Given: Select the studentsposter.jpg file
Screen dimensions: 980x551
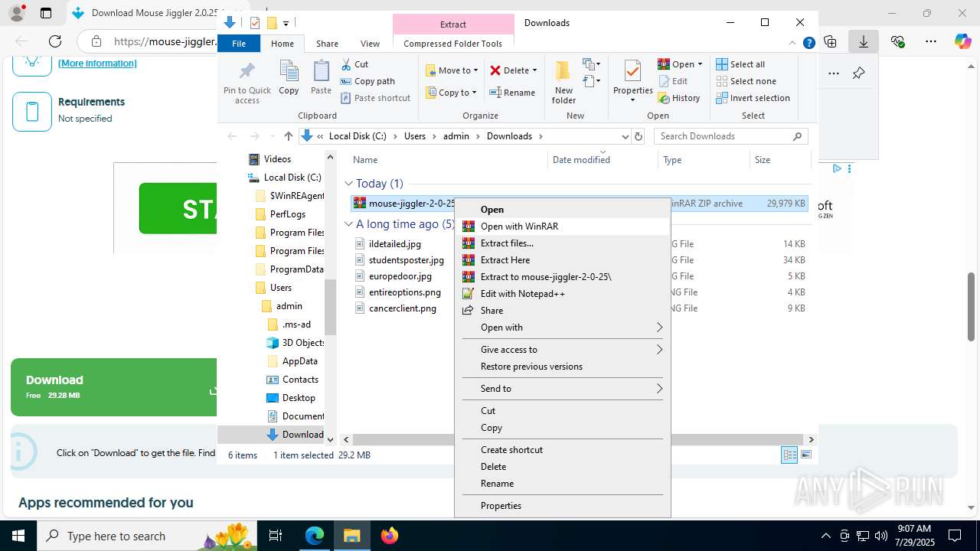Looking at the screenshot, I should (x=407, y=260).
